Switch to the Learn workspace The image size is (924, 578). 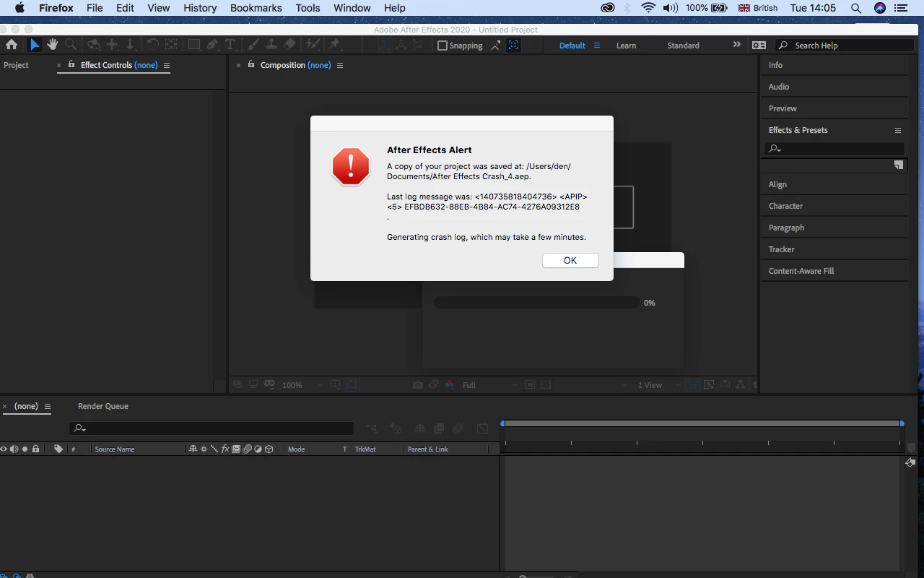coord(626,46)
